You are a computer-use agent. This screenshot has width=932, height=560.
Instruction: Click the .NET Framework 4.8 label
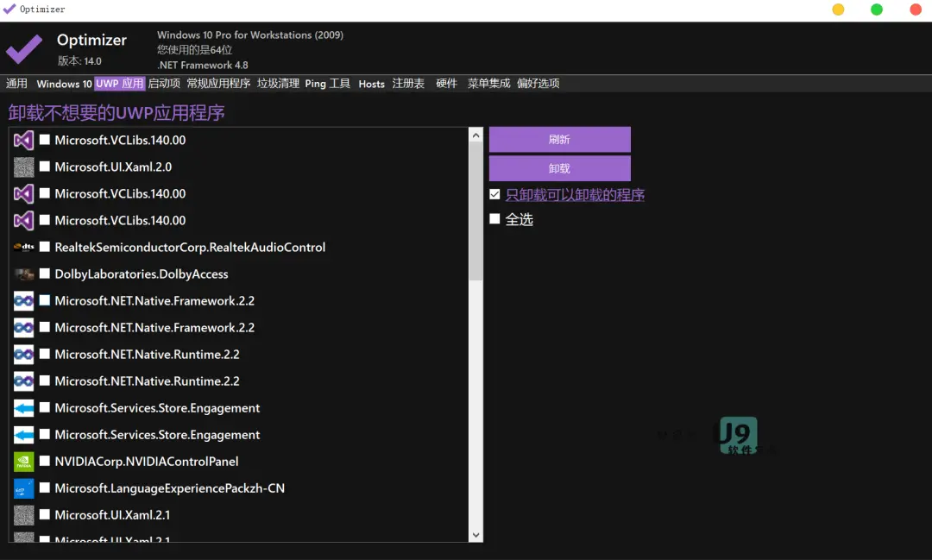click(x=203, y=65)
